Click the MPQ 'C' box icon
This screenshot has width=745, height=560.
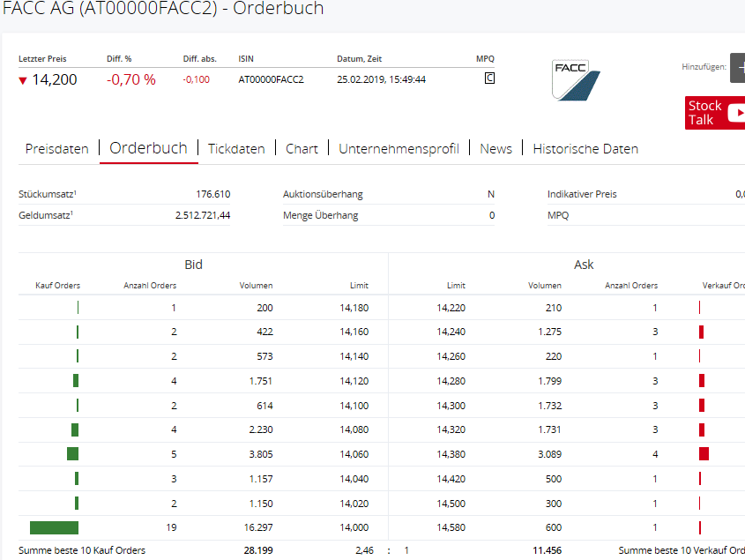(489, 78)
